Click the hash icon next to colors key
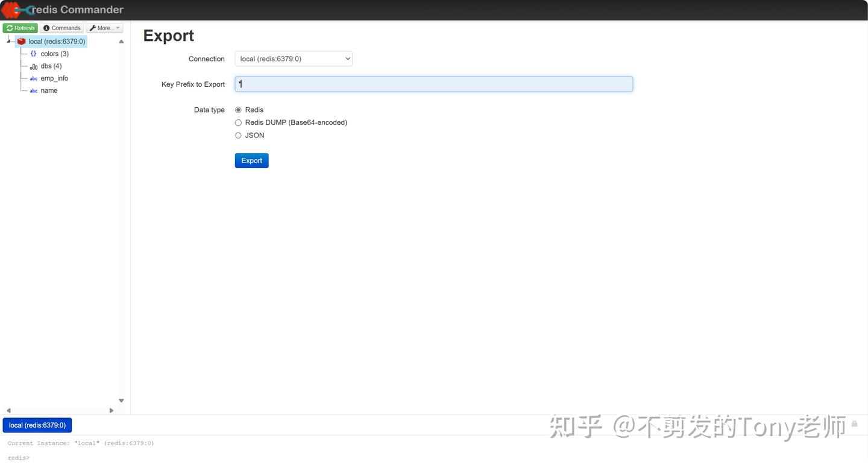The height and width of the screenshot is (465, 868). 33,54
